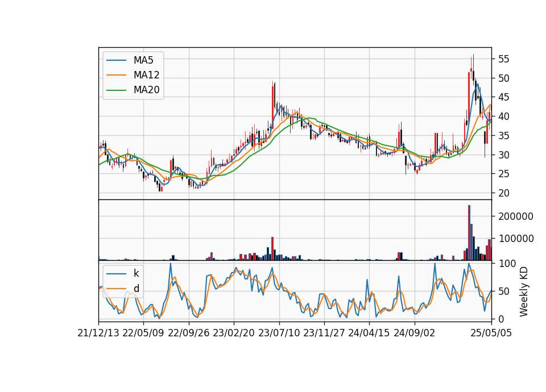The width and height of the screenshot is (546, 392).
Task: Click the 23/02/20 date tick label
Action: (x=234, y=333)
